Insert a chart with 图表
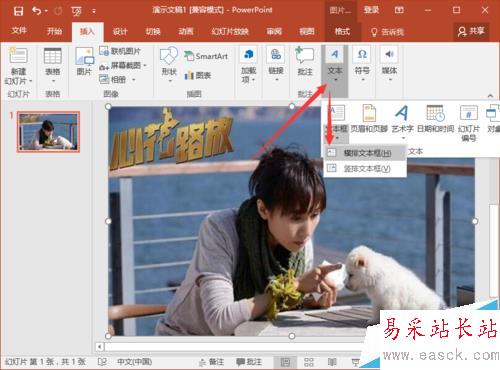The height and width of the screenshot is (370, 500). [198, 75]
